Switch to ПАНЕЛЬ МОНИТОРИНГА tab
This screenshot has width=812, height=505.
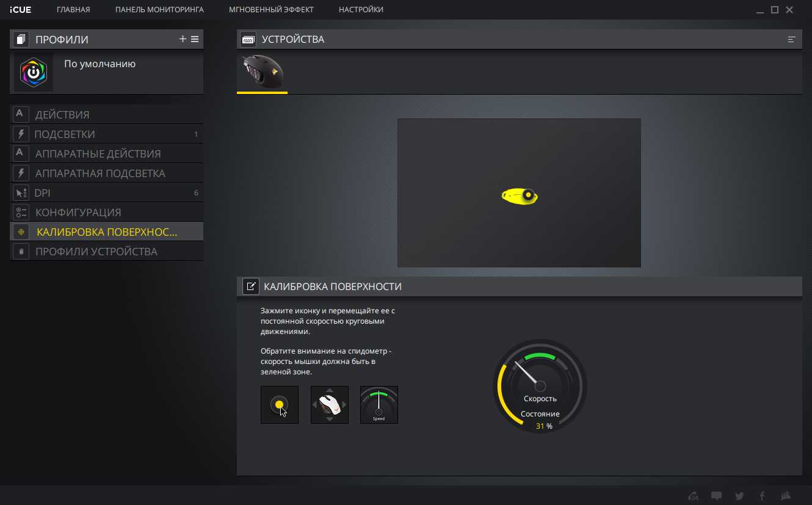click(x=159, y=10)
